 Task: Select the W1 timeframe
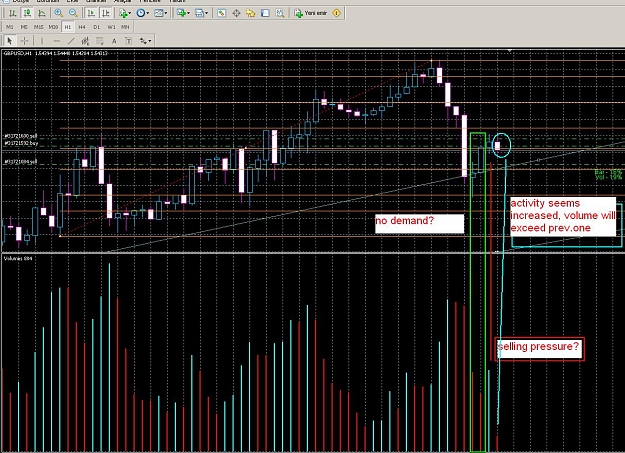pos(111,27)
